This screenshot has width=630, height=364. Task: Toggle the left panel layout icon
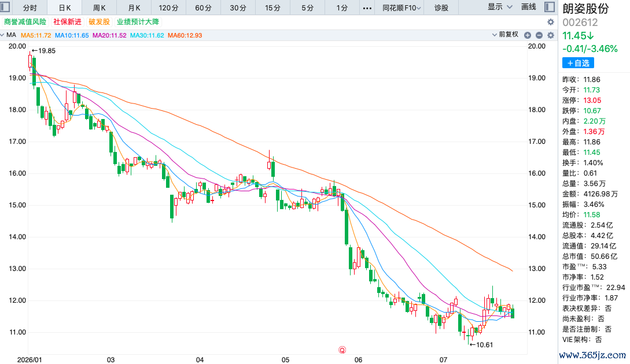tap(5, 7)
